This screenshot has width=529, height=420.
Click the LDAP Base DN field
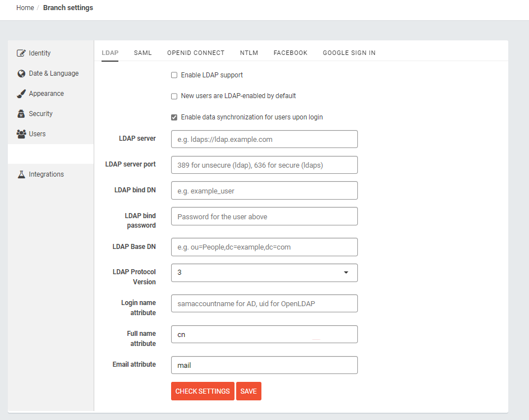(x=264, y=247)
